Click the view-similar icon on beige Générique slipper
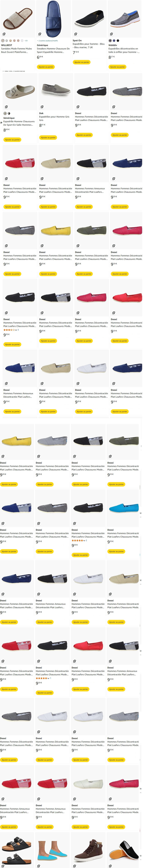 click(6, 107)
